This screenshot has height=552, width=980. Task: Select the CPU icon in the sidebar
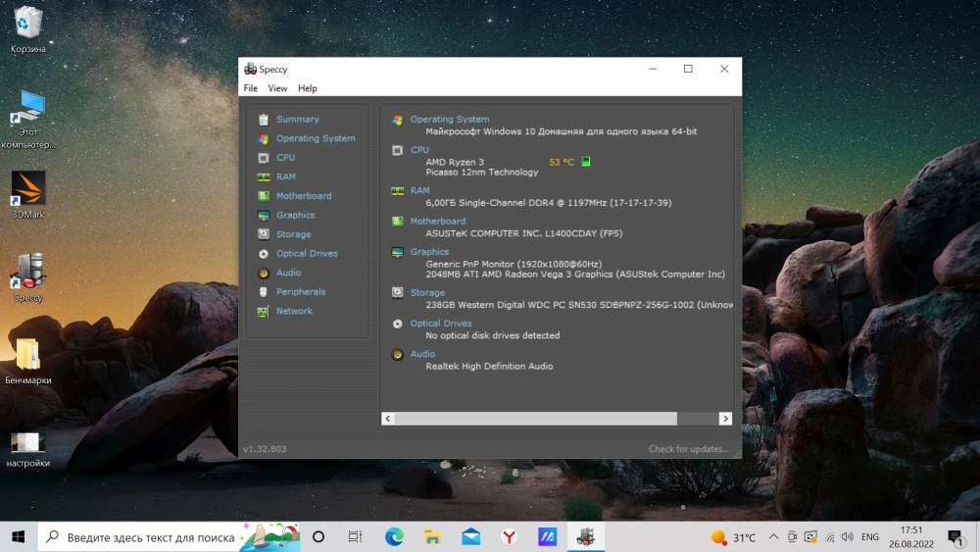coord(264,158)
